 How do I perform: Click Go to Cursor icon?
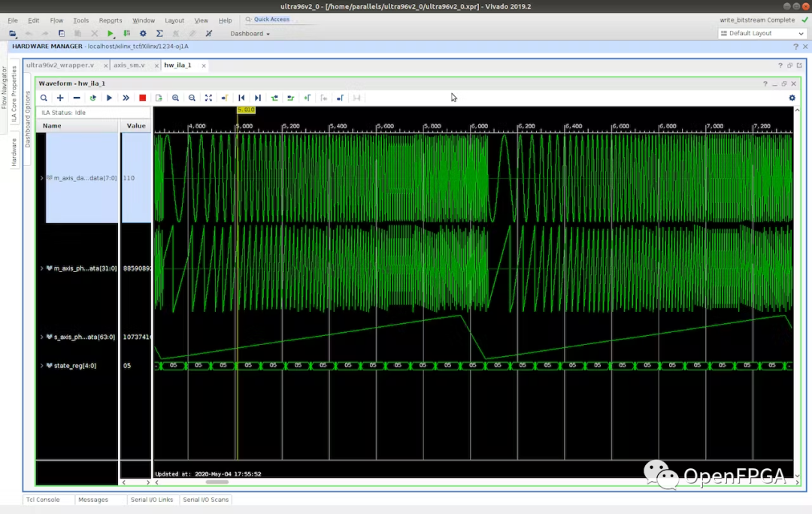click(x=225, y=98)
